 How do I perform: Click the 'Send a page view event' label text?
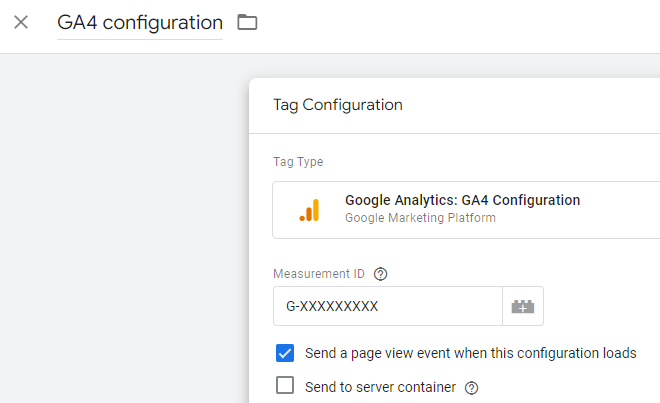point(471,353)
